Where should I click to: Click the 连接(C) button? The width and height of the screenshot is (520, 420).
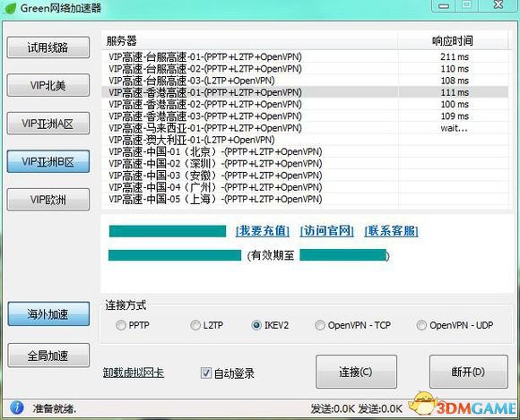[356, 372]
